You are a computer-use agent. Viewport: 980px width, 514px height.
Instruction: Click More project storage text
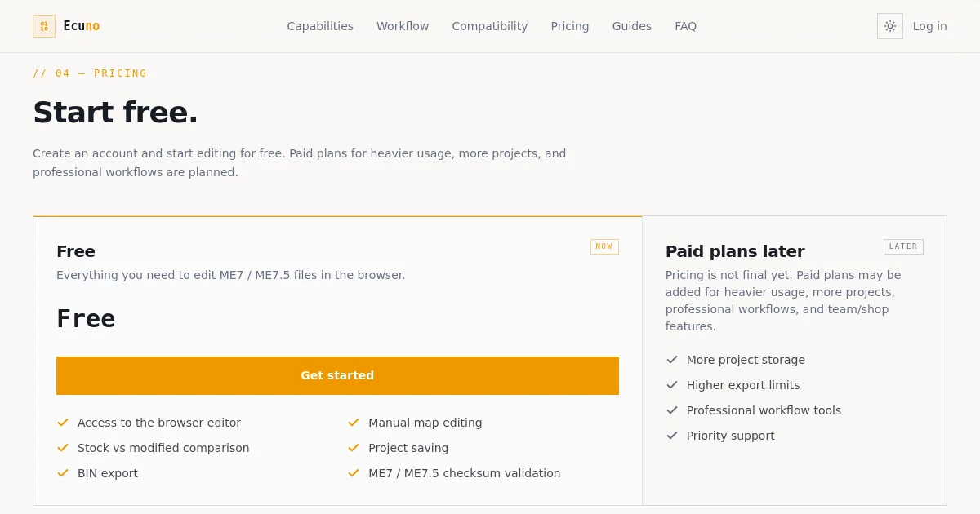click(746, 360)
